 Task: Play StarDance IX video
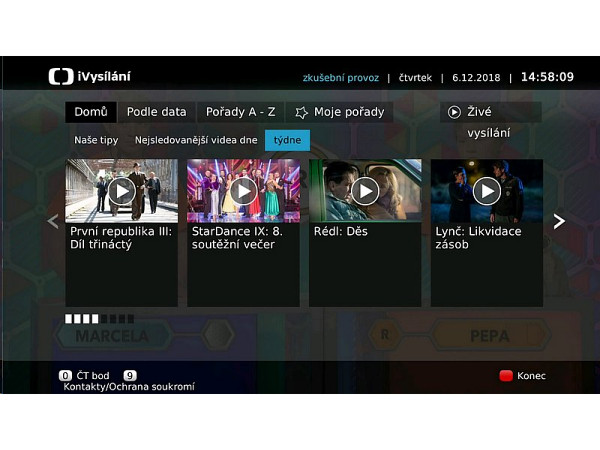pyautogui.click(x=243, y=191)
